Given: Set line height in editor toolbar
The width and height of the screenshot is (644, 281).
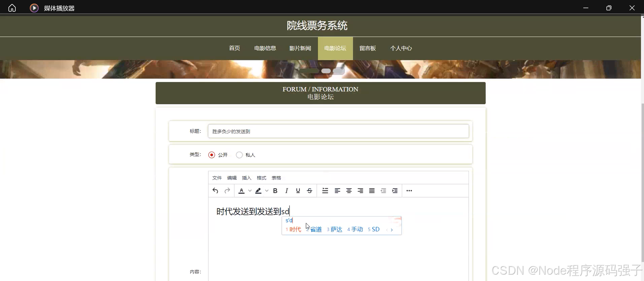Looking at the screenshot, I should tap(325, 191).
